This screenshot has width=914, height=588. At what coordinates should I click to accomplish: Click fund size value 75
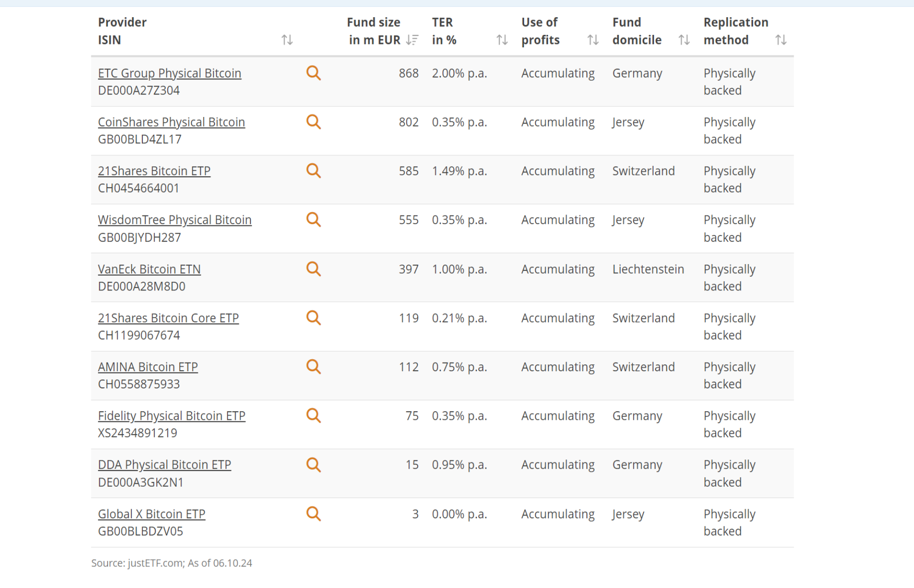(x=412, y=416)
